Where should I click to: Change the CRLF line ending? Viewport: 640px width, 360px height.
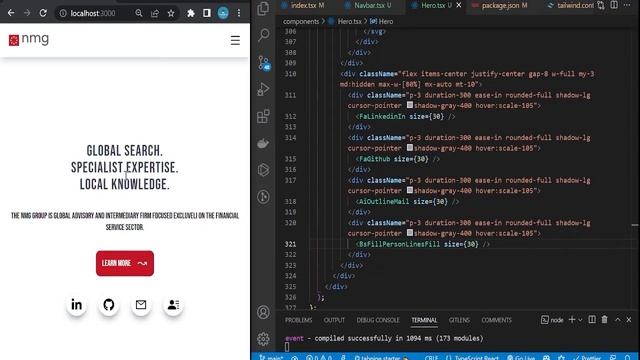pos(431,357)
